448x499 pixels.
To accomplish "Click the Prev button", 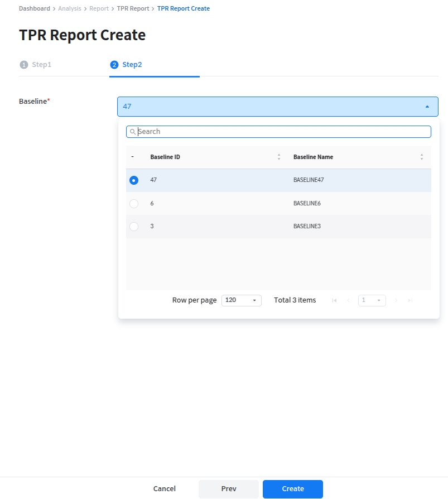I will tap(229, 489).
